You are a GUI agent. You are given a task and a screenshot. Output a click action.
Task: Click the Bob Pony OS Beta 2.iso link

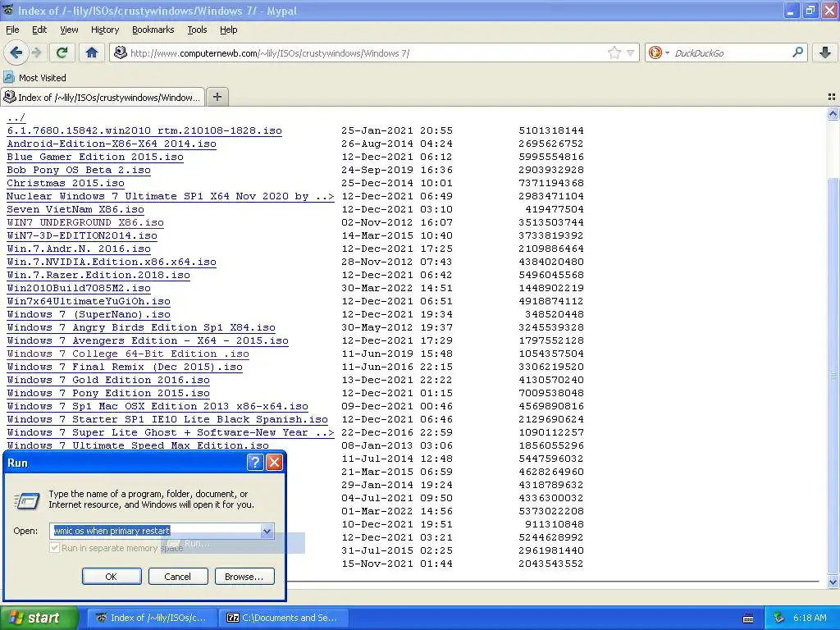click(79, 170)
